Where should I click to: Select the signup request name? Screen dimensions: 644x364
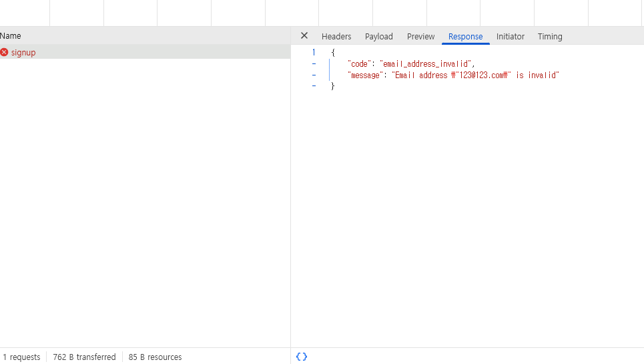pos(23,52)
